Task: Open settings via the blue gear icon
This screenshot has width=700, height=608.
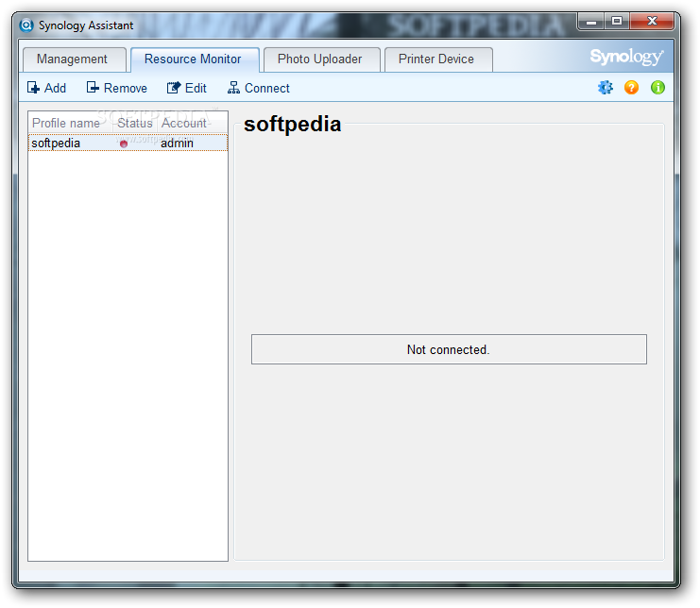Action: (606, 88)
